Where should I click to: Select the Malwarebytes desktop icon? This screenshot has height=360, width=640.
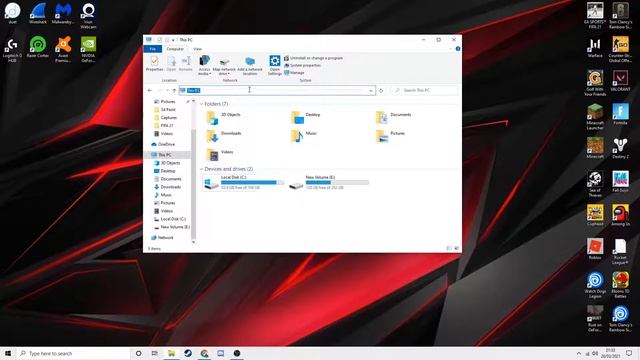tap(63, 13)
